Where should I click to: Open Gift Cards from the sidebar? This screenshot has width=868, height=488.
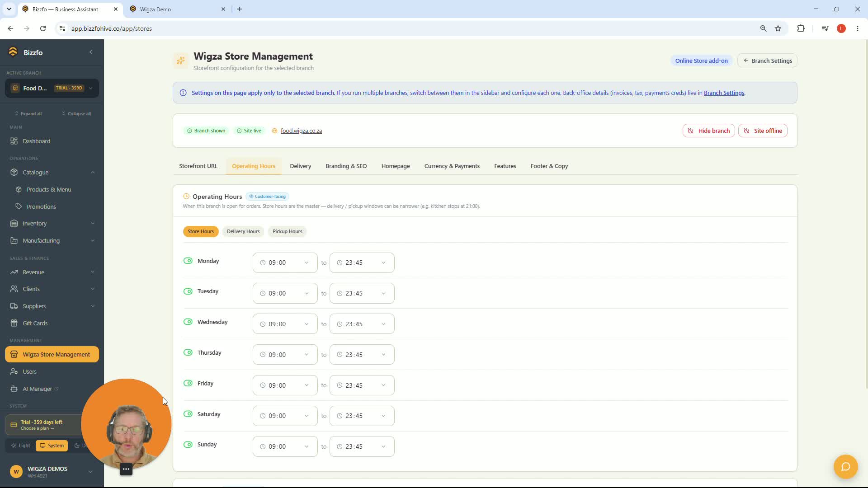pos(35,323)
